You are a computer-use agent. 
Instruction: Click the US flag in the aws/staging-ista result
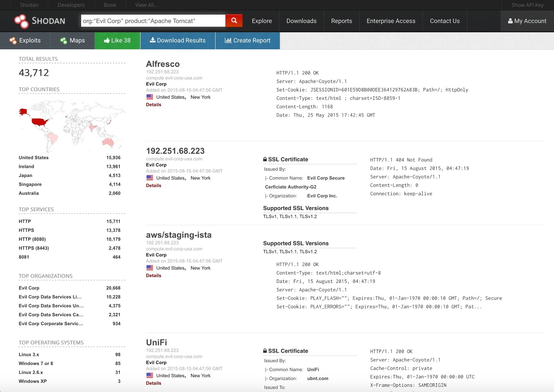click(150, 268)
